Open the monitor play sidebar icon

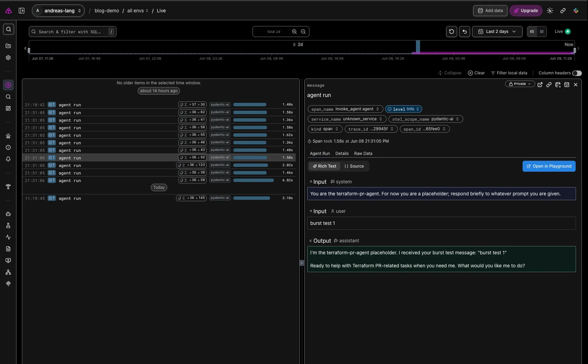(8, 260)
